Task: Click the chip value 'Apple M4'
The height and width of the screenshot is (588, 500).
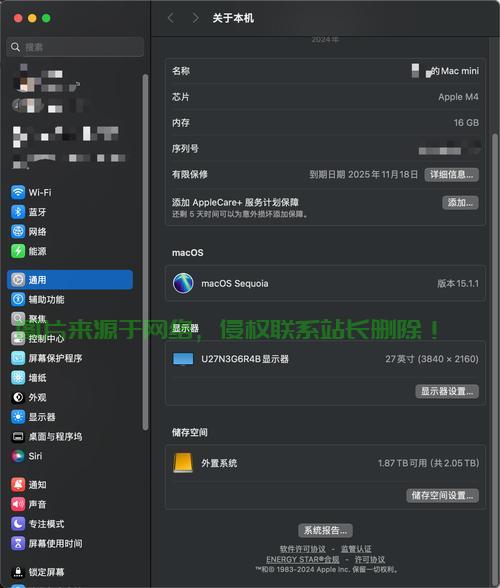Action: click(x=458, y=97)
